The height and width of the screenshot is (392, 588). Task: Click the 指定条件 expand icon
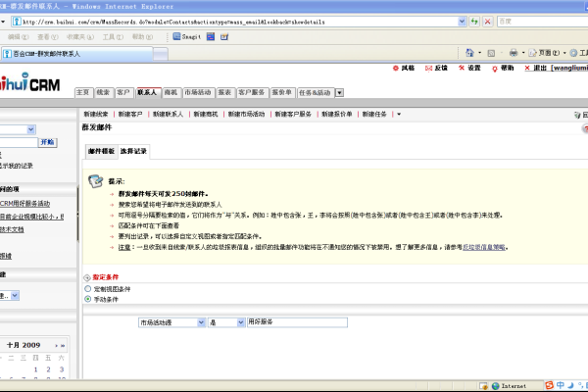[x=87, y=277]
